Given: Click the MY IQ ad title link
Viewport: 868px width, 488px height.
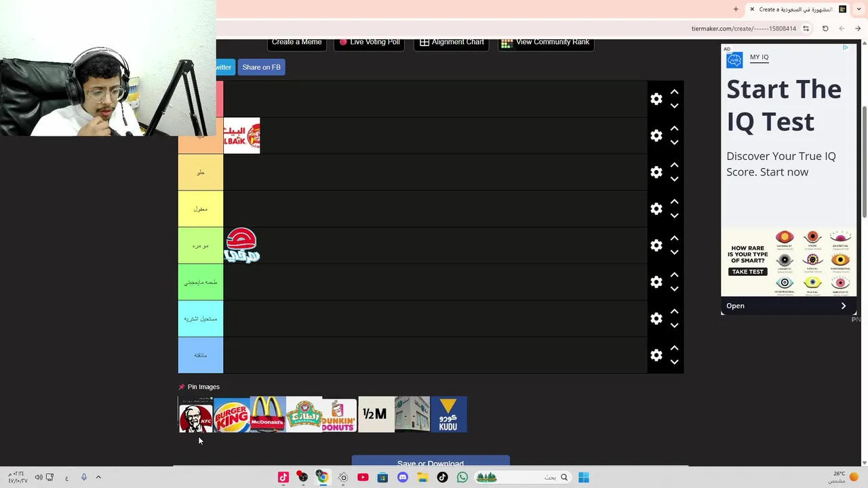Looking at the screenshot, I should [759, 57].
